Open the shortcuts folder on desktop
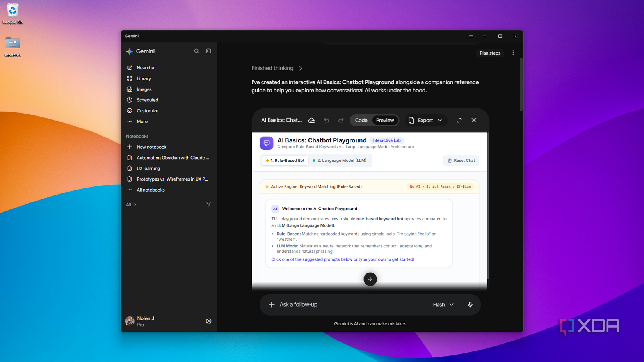This screenshot has width=644, height=362. point(12,47)
